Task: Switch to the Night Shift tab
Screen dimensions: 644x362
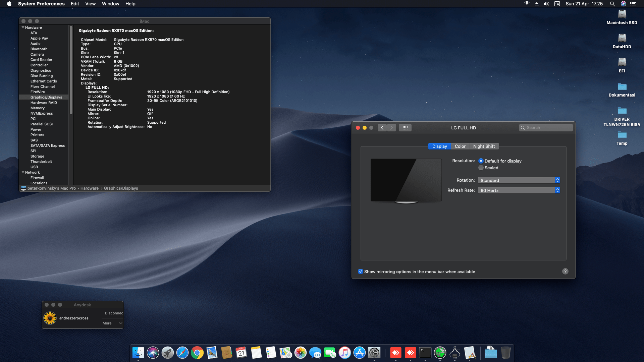Action: [x=484, y=146]
